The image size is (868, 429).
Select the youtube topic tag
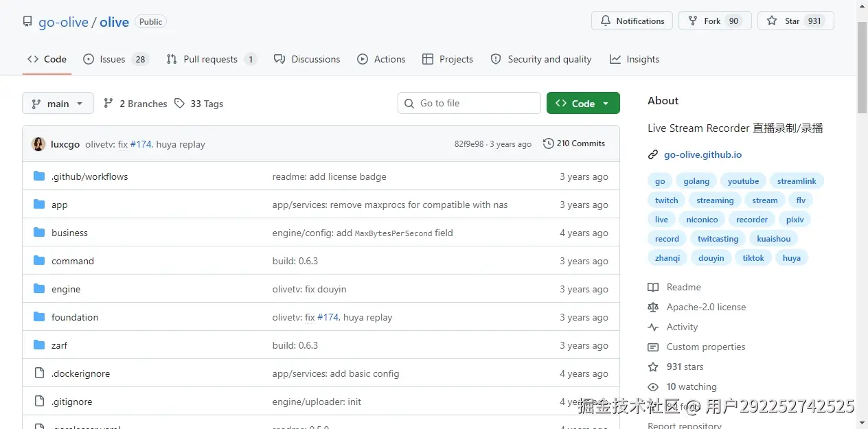tap(743, 181)
